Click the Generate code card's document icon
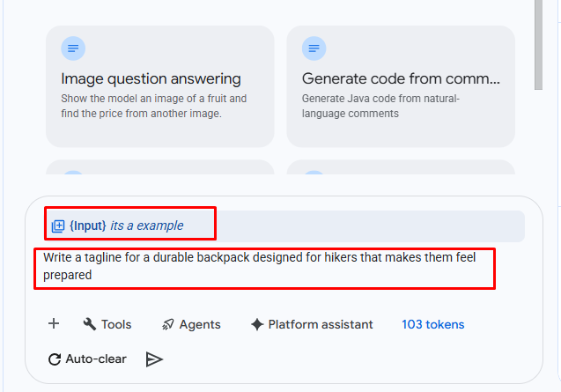Viewport: 561px width, 392px height. click(314, 48)
